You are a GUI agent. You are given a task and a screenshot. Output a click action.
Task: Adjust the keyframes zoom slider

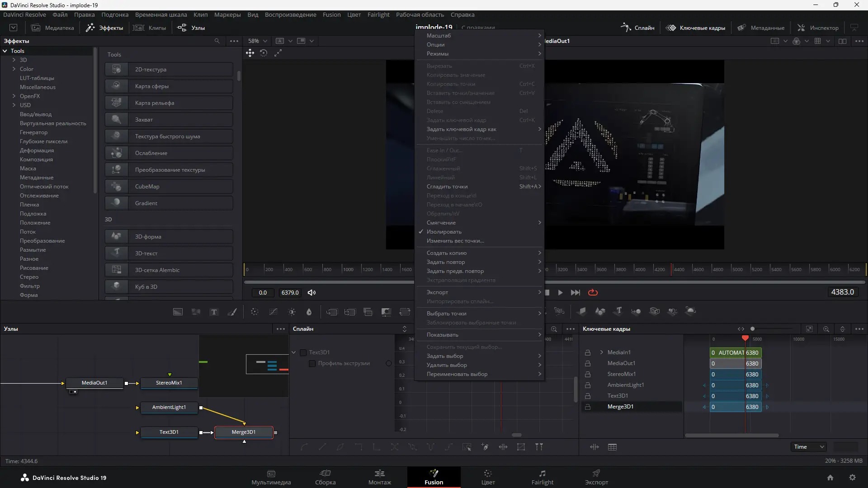[753, 329]
